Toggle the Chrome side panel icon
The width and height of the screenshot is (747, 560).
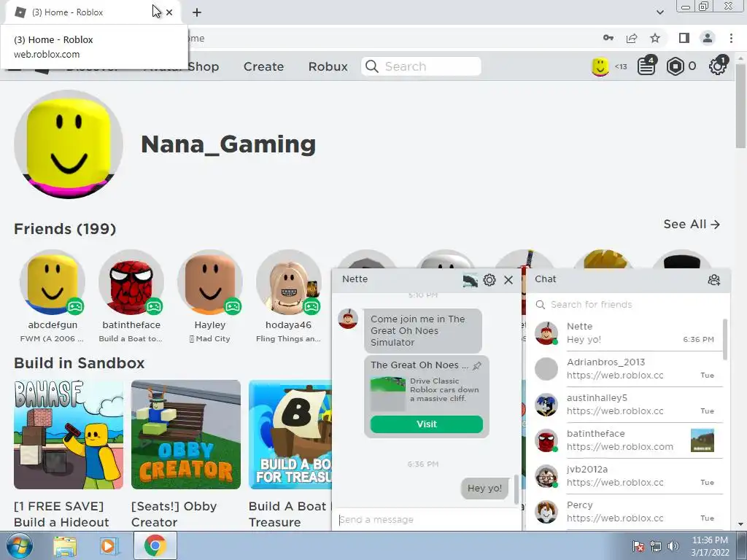[x=684, y=38]
